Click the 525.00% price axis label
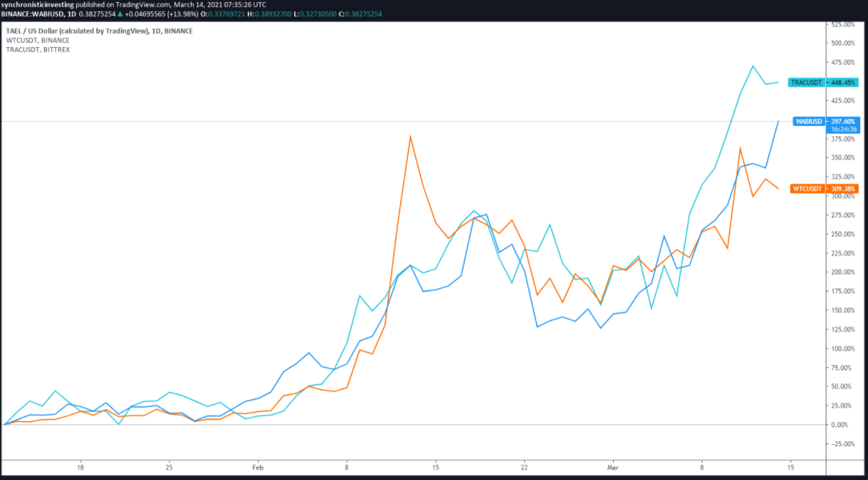This screenshot has height=480, width=868. pos(843,24)
